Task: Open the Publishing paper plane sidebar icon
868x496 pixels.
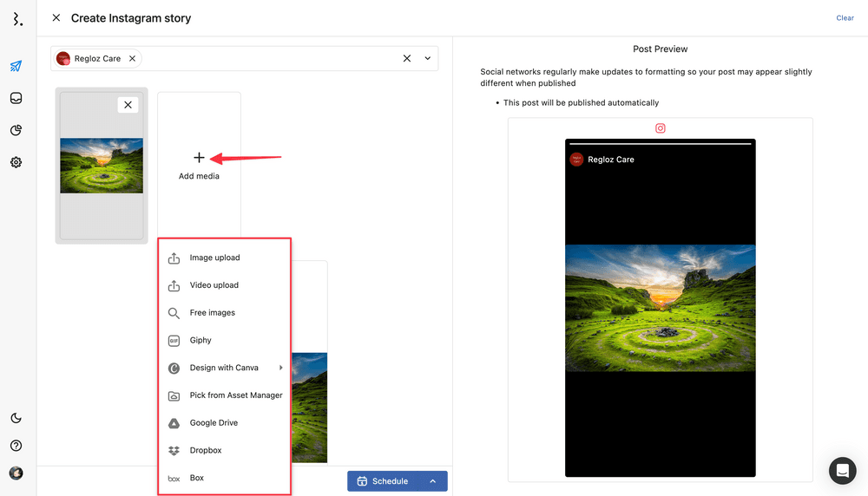Action: [16, 66]
